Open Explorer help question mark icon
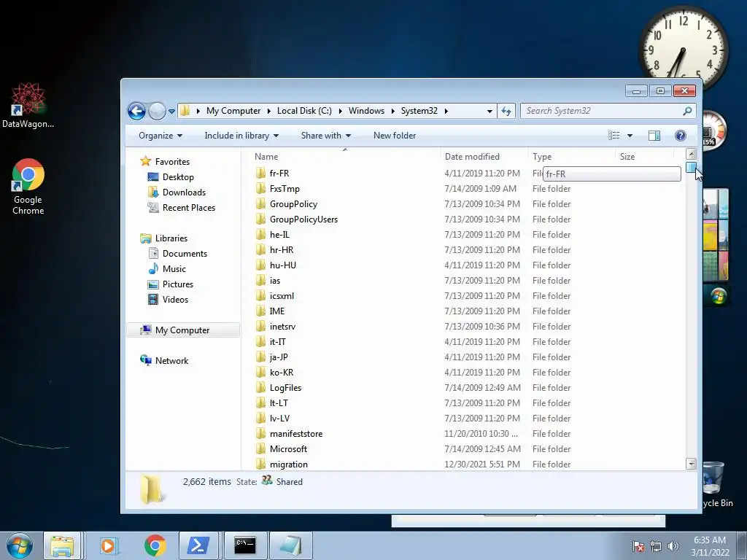747x560 pixels. tap(681, 136)
